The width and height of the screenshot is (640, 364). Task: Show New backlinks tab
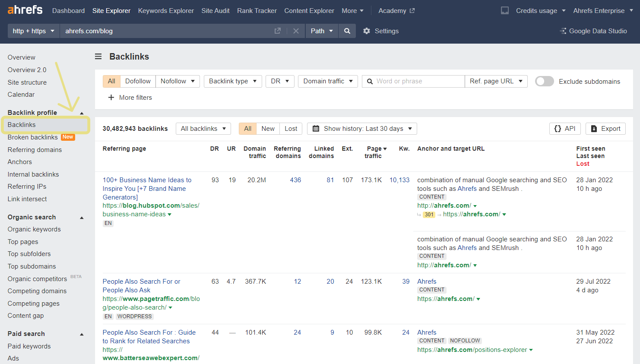(x=268, y=129)
